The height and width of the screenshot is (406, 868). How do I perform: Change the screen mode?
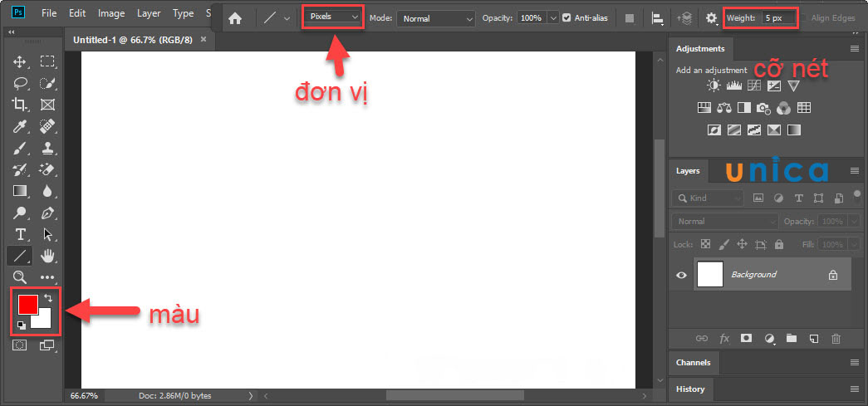(x=47, y=345)
